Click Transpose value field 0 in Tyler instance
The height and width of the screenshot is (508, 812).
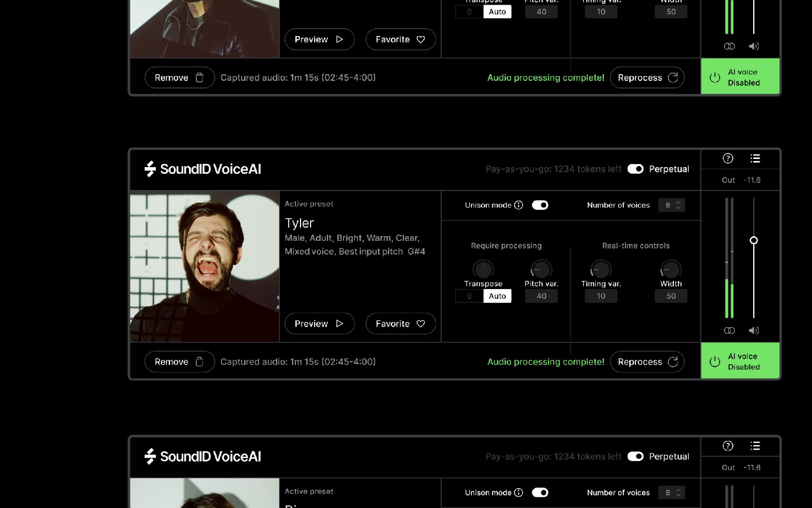[469, 296]
